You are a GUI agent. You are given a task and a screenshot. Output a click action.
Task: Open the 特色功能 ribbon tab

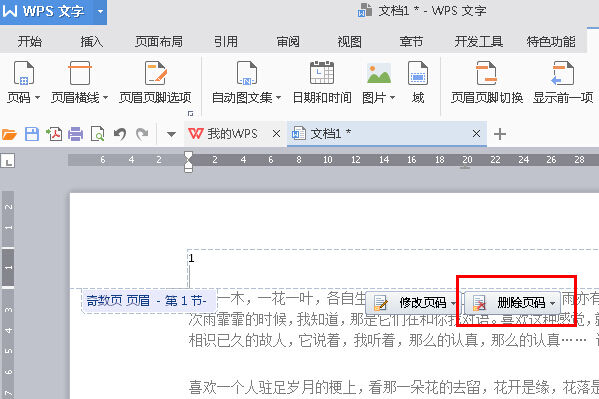(x=551, y=41)
